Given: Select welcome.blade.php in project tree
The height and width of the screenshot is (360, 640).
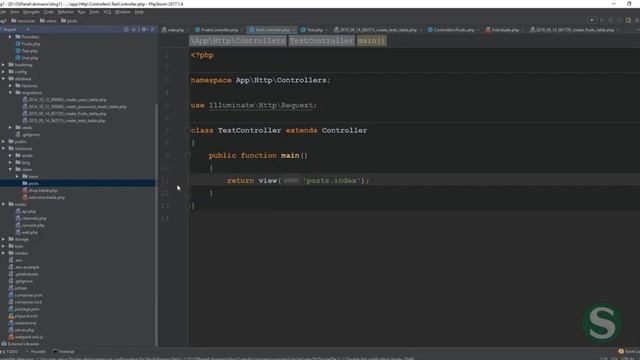Looking at the screenshot, I should coord(44,197).
